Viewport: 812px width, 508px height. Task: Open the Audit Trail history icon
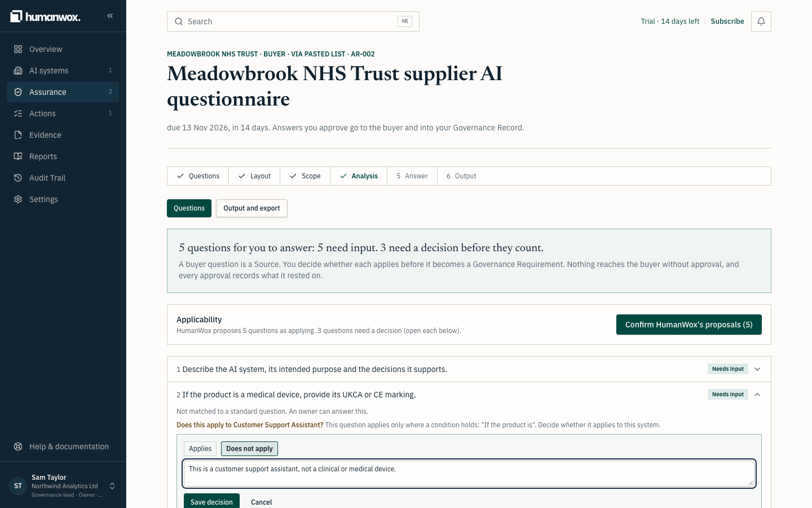pyautogui.click(x=18, y=178)
